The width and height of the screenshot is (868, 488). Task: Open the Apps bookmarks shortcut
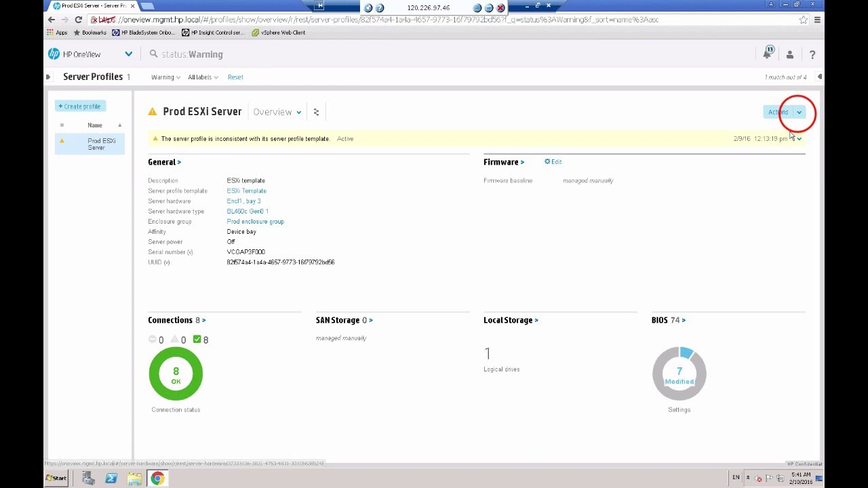point(57,33)
